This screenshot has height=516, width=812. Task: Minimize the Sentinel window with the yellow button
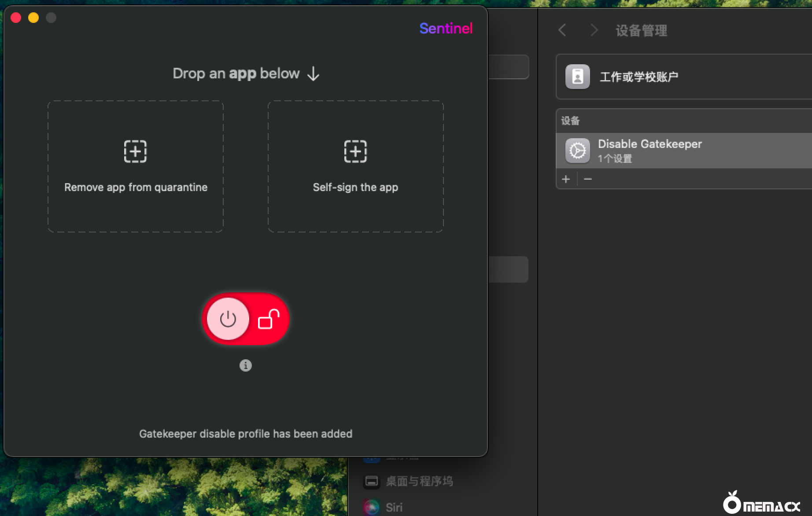(x=33, y=18)
